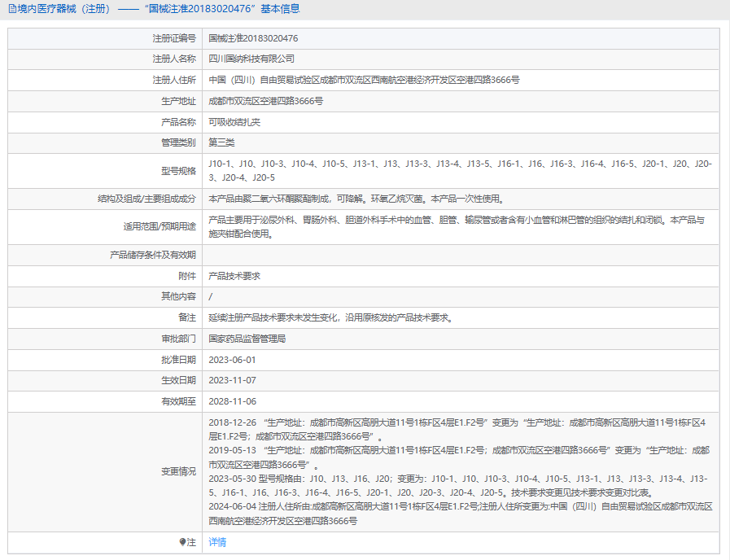Screen dimensions: 730x560
Task: Click the 附件 field label
Action: [x=187, y=276]
